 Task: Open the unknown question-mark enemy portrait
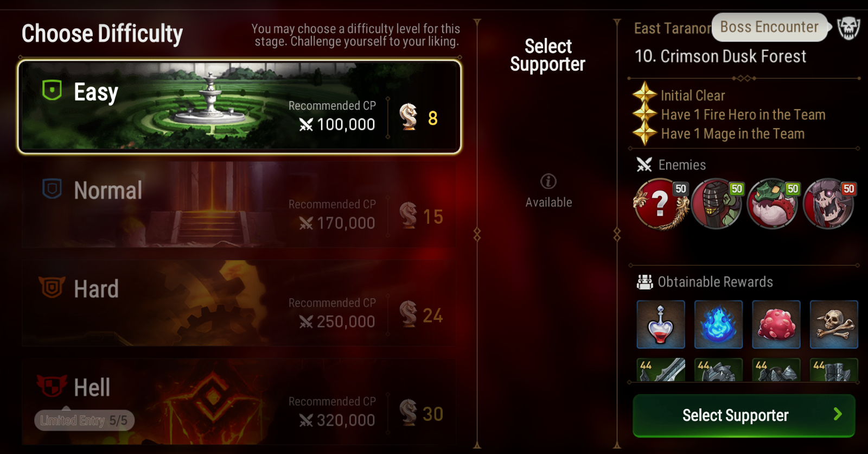point(661,204)
